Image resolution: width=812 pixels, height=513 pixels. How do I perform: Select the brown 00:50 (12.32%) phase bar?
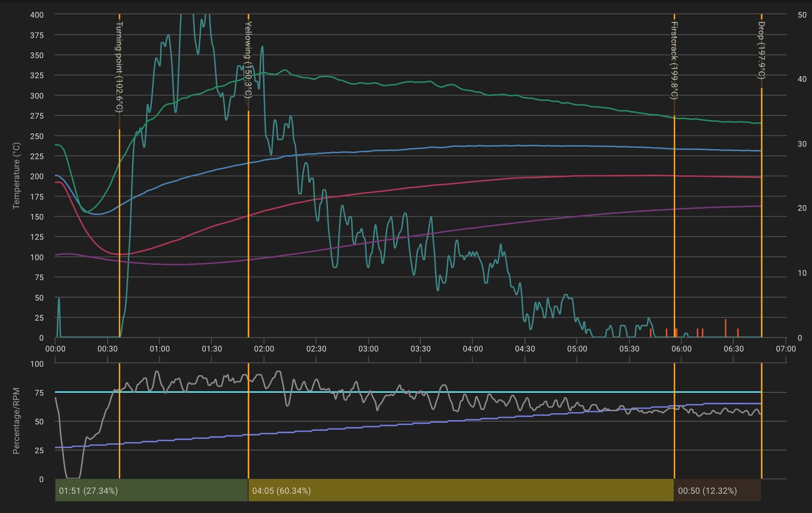717,491
